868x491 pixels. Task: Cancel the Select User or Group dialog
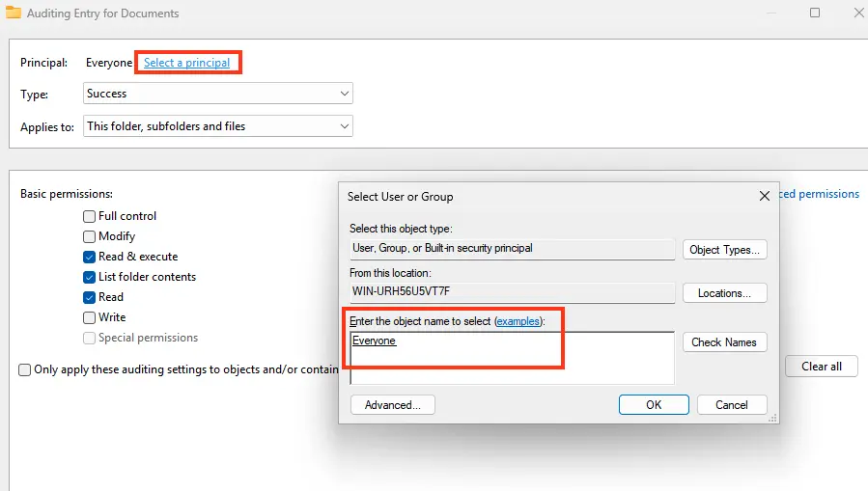(x=732, y=405)
